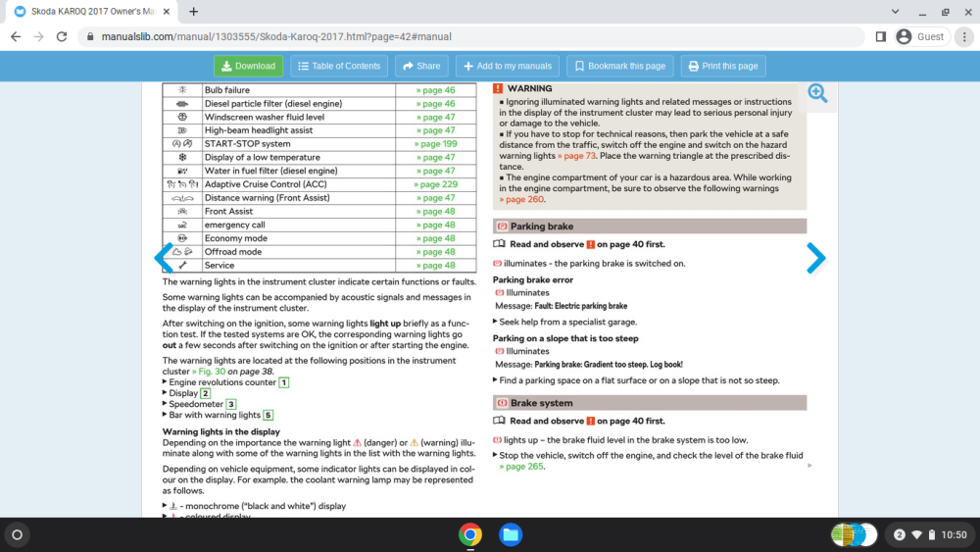This screenshot has height=552, width=980.
Task: Zoom in with magnifier icon
Action: tap(817, 93)
